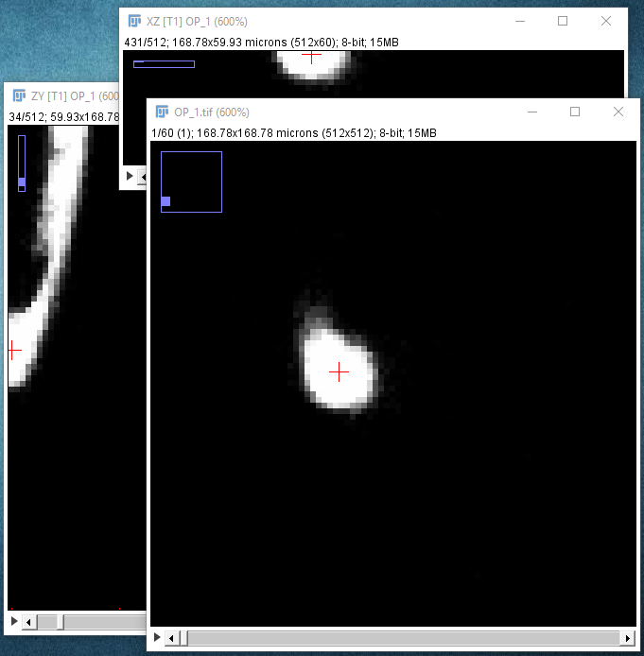Maximize the OP_1.tif window

[575, 112]
